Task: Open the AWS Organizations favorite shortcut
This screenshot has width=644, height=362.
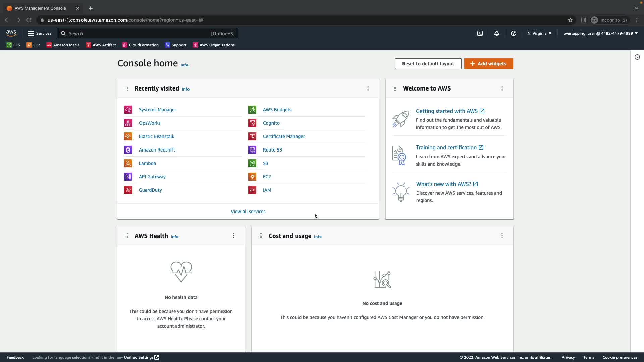Action: tap(214, 45)
